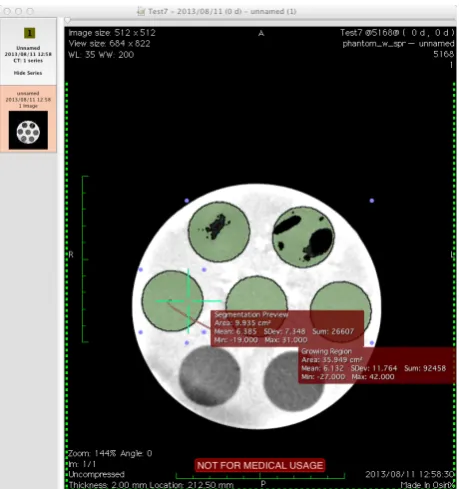The image size is (459, 489).
Task: Select the phantom series thumbnail
Action: coord(28,130)
